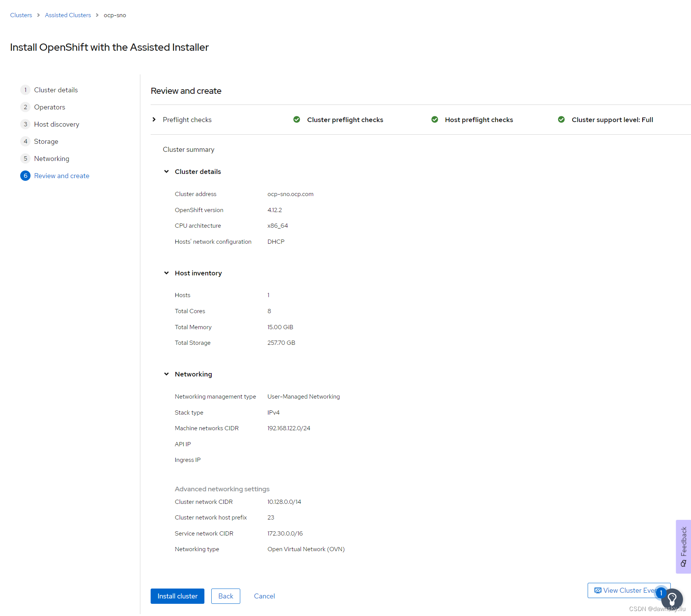Click the Hosts count value 1
This screenshot has width=691, height=616.
coord(268,295)
